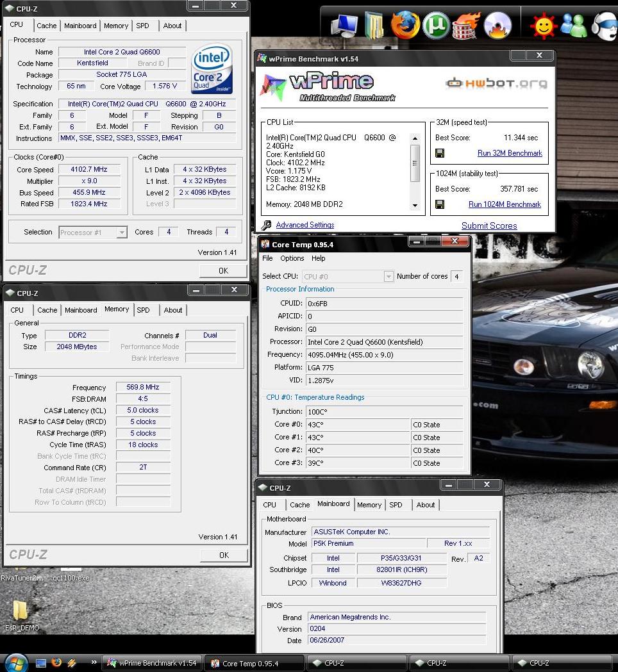Viewport: 618px width, 672px height.
Task: Click the Advanced Settings magnifier icon
Action: [266, 225]
